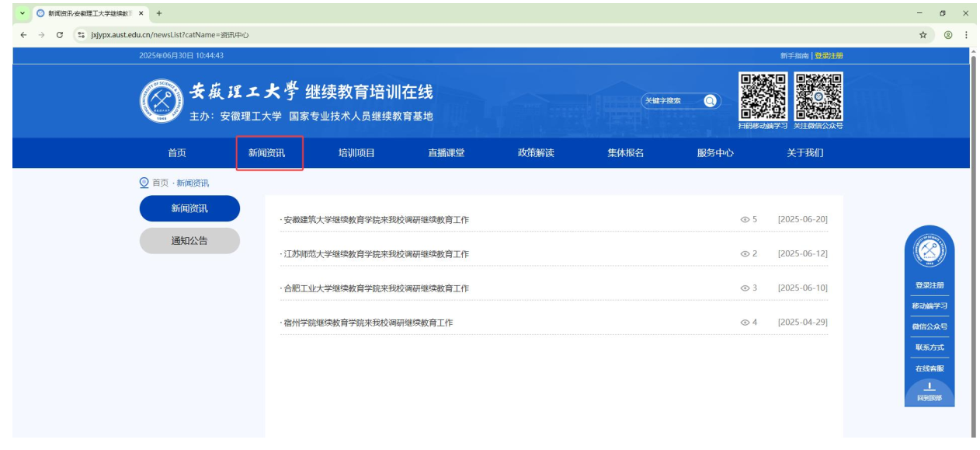Click the 关注微信公众号 QR code

(x=818, y=96)
